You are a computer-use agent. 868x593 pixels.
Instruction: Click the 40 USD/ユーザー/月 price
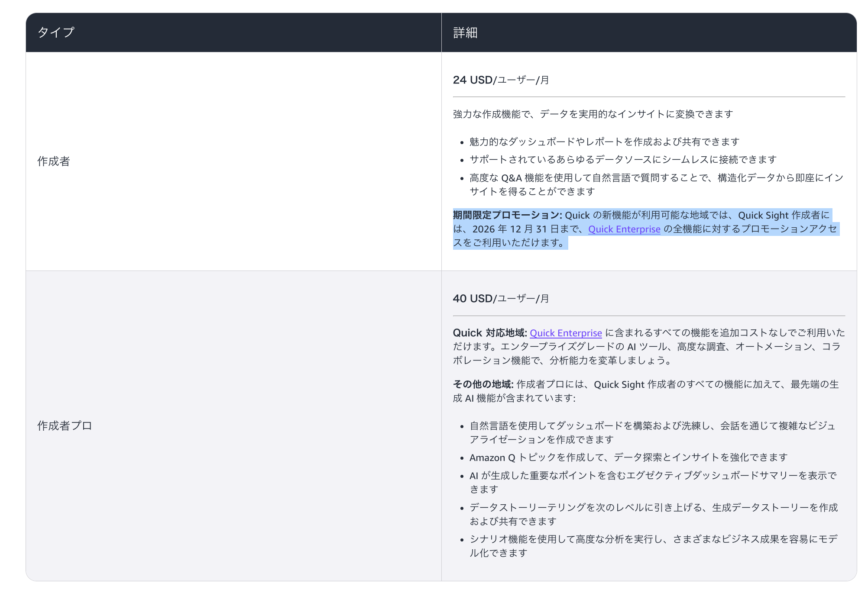point(501,299)
